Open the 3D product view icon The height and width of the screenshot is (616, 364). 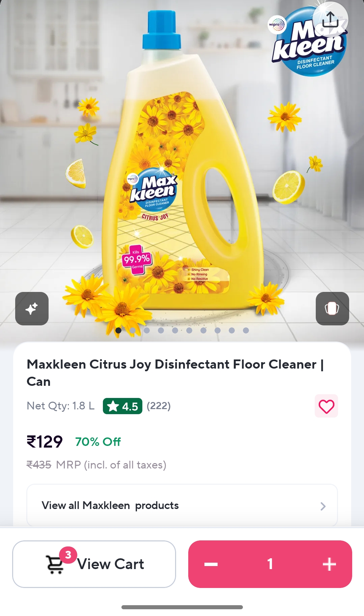click(332, 309)
